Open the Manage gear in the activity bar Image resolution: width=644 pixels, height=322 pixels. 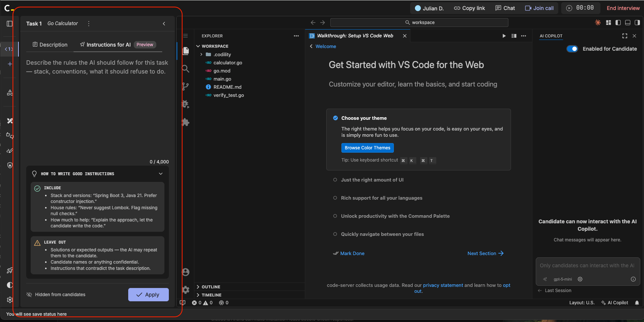(186, 290)
